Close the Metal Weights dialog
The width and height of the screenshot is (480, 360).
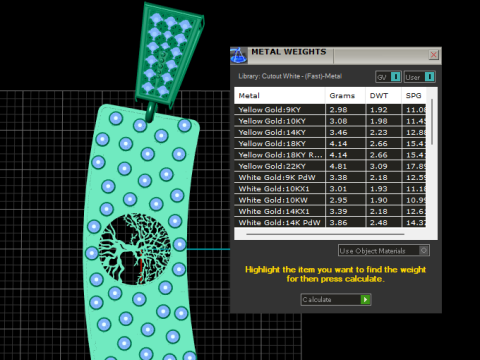[x=433, y=55]
